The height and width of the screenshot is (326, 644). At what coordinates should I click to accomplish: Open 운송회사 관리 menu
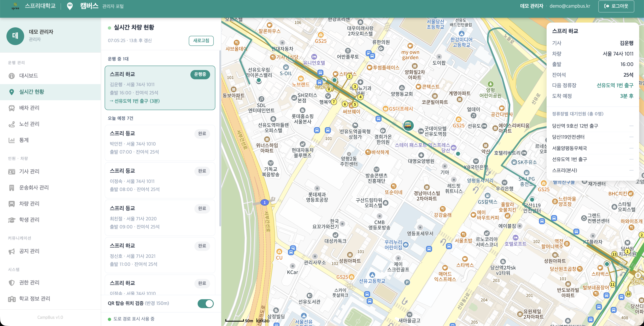51,188
